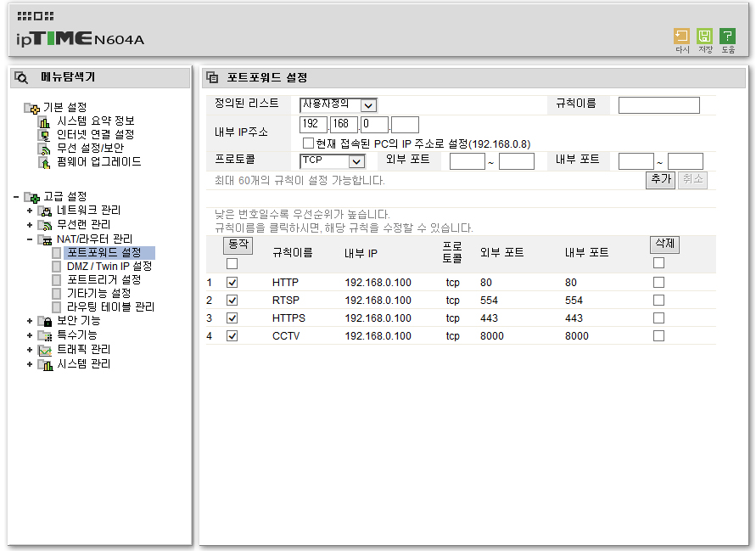Focus the 규칙이름 input field
Viewport: 756px width, 551px height.
(658, 104)
